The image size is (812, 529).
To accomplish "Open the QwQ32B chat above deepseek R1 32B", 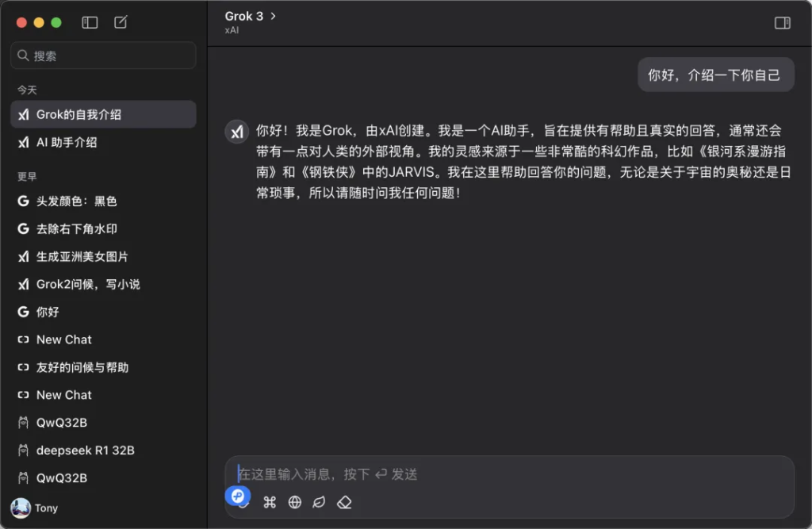I will (x=103, y=423).
